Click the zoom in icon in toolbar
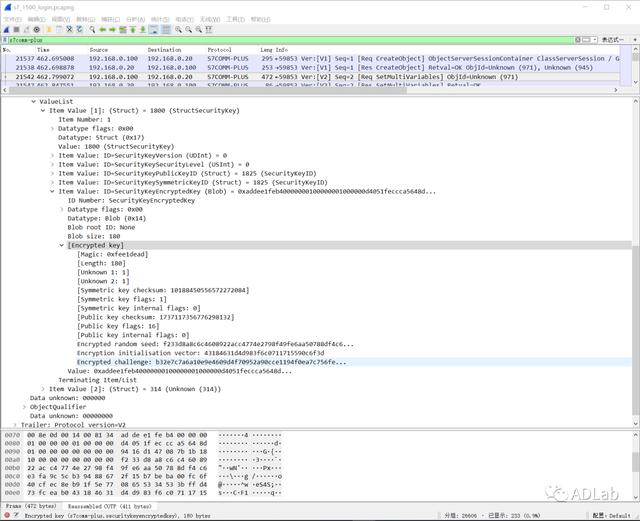 click(177, 29)
